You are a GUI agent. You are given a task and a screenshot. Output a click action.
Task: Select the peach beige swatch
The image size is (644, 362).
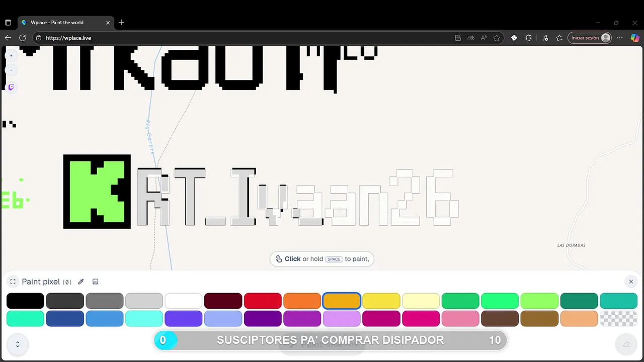(579, 319)
